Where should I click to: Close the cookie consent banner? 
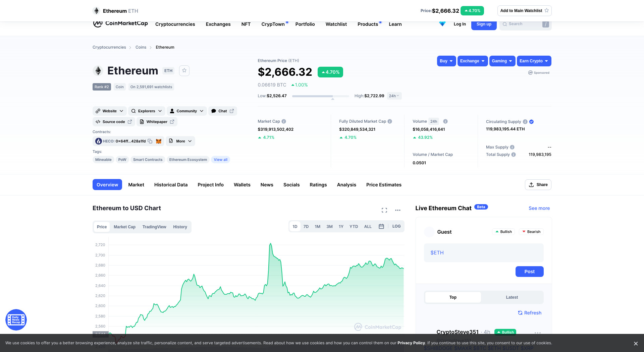(x=636, y=344)
